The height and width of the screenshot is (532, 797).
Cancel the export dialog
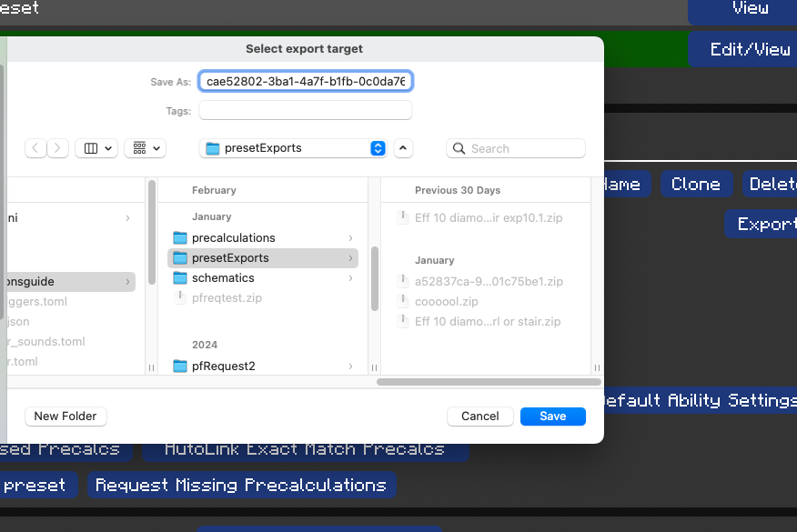pos(479,416)
